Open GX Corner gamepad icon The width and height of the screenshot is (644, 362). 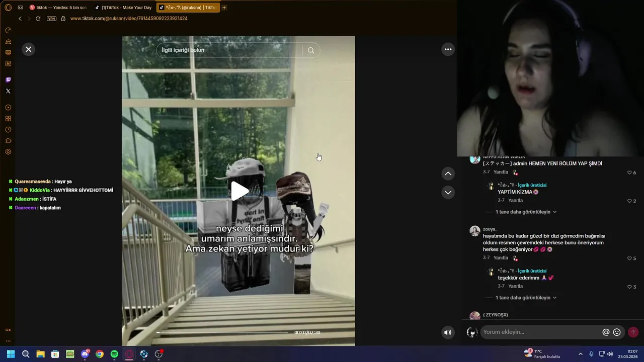(20, 8)
